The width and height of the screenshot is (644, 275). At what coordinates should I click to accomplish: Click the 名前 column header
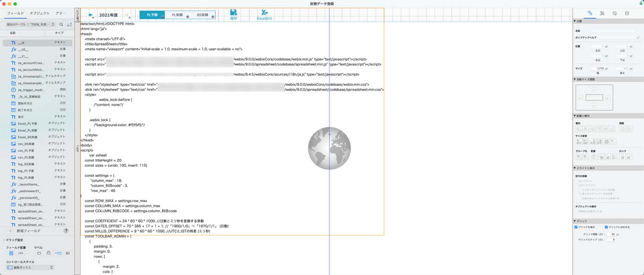coord(13,33)
